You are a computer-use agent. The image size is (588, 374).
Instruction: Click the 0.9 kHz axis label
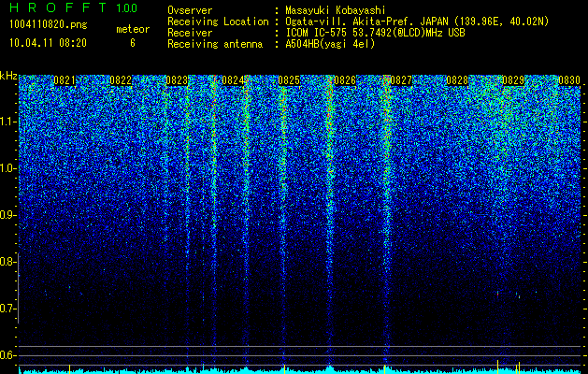tap(7, 215)
